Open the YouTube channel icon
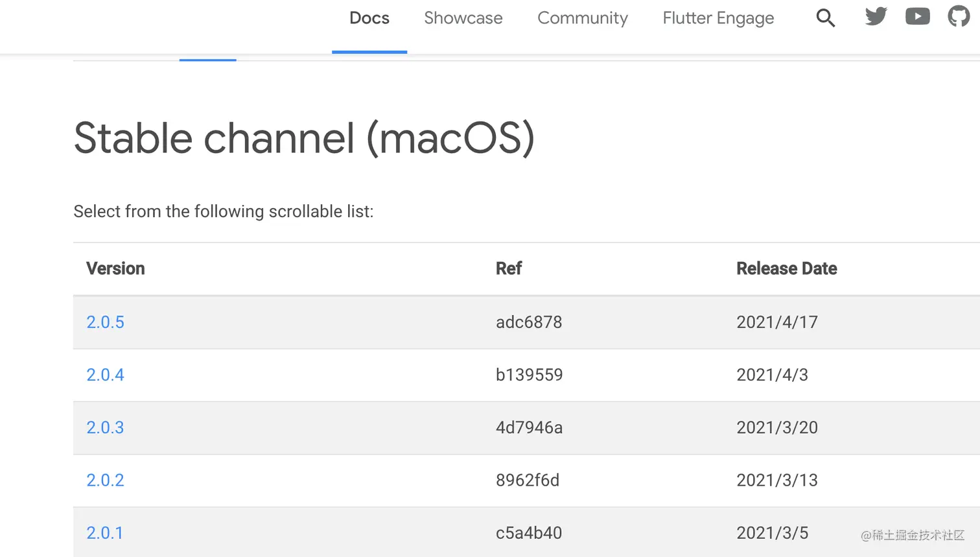Viewport: 980px width, 557px height. click(917, 16)
